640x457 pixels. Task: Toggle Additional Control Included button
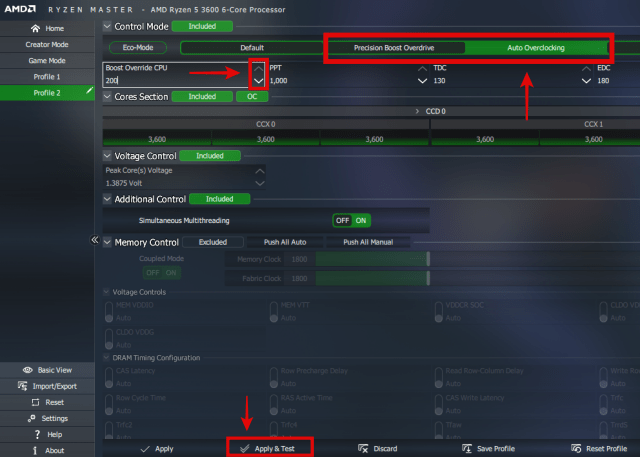click(220, 199)
